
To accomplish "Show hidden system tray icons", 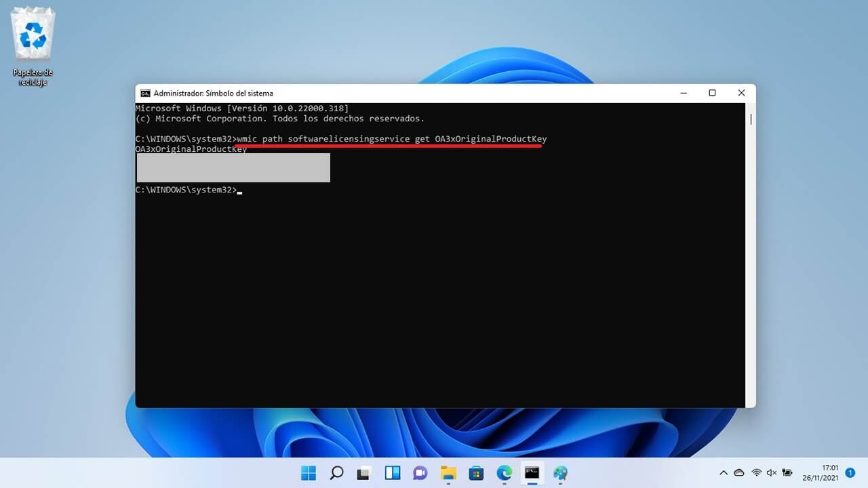I will tap(723, 472).
